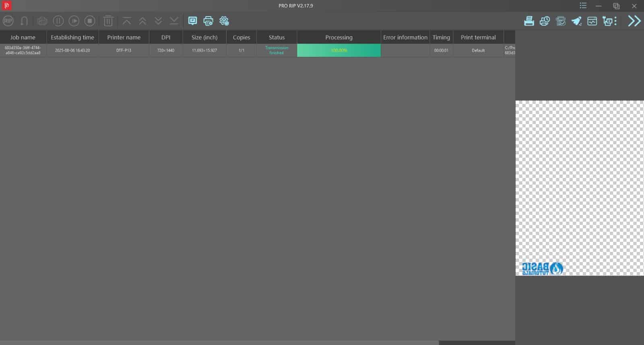This screenshot has height=345, width=644.
Task: Click the solid printer icon
Action: point(529,21)
